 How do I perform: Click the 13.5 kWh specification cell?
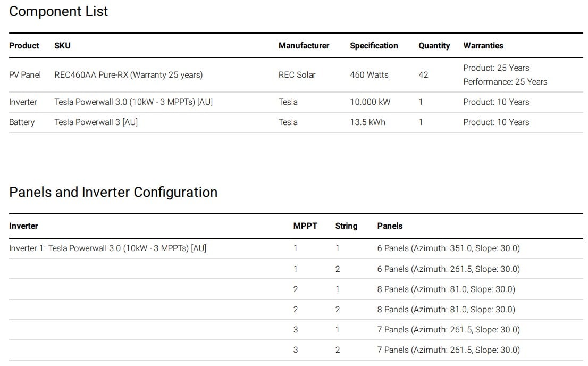pyautogui.click(x=367, y=122)
